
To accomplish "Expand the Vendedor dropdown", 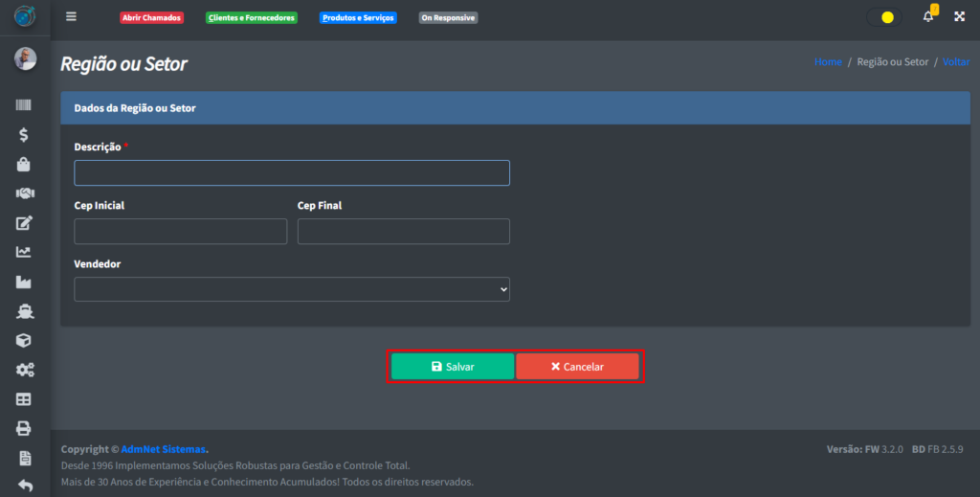I will 292,289.
